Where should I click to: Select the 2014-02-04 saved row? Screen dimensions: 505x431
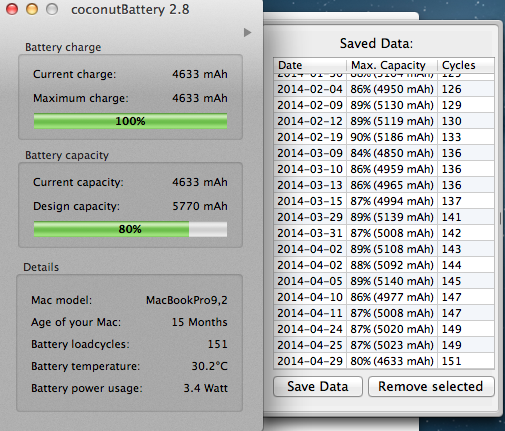tap(384, 89)
